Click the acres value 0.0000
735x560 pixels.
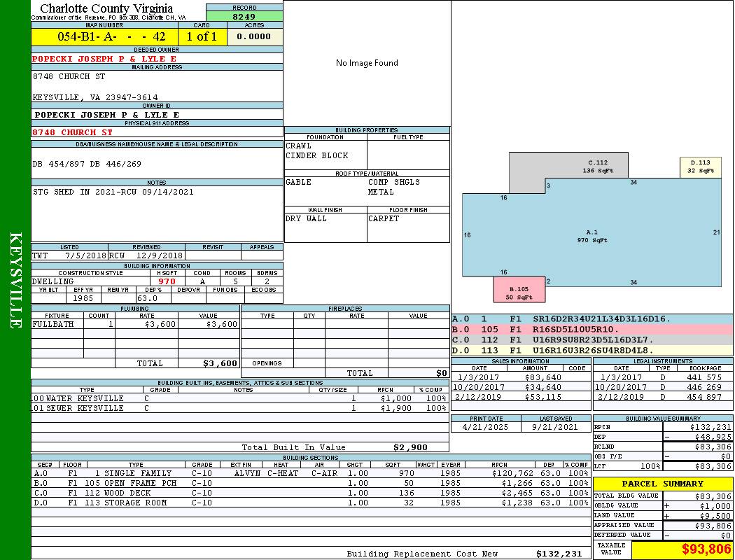point(254,36)
